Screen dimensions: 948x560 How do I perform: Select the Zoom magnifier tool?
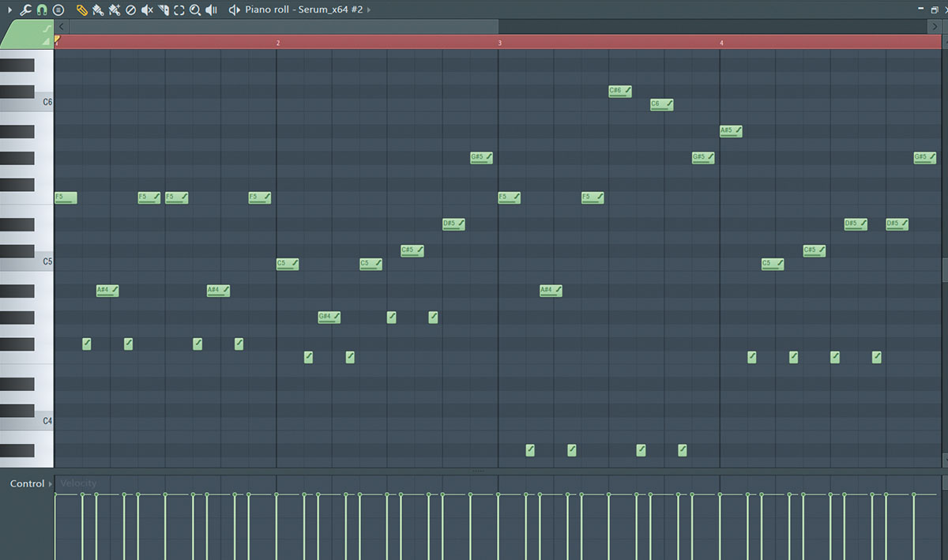click(x=195, y=9)
